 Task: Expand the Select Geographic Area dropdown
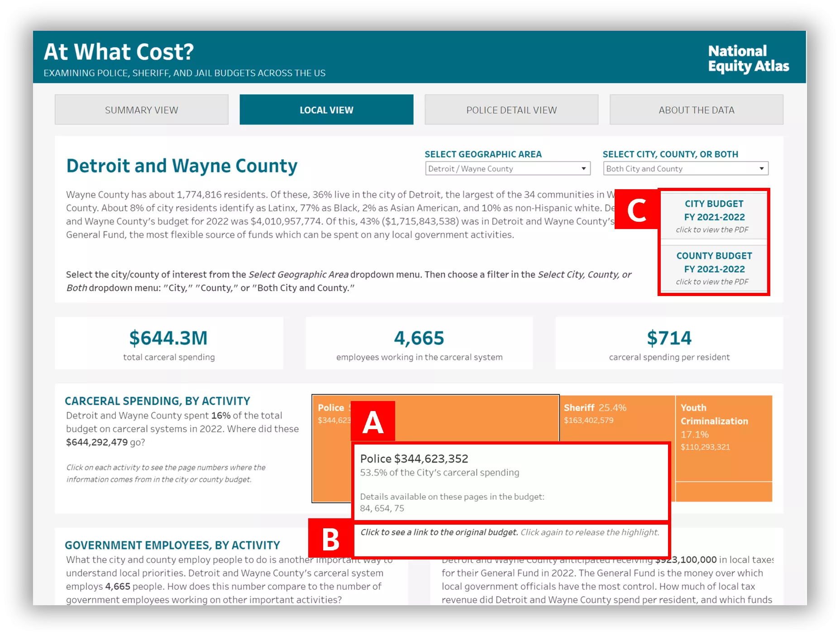[x=507, y=169]
